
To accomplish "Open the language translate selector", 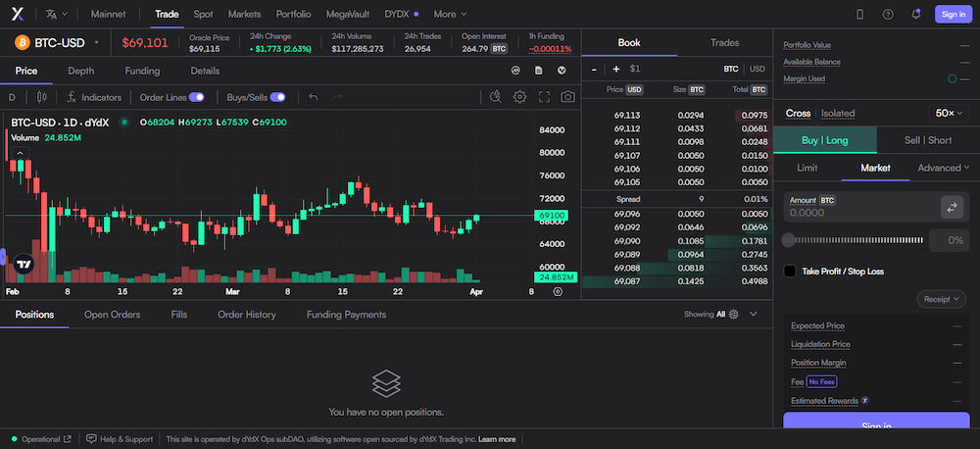I will point(57,14).
